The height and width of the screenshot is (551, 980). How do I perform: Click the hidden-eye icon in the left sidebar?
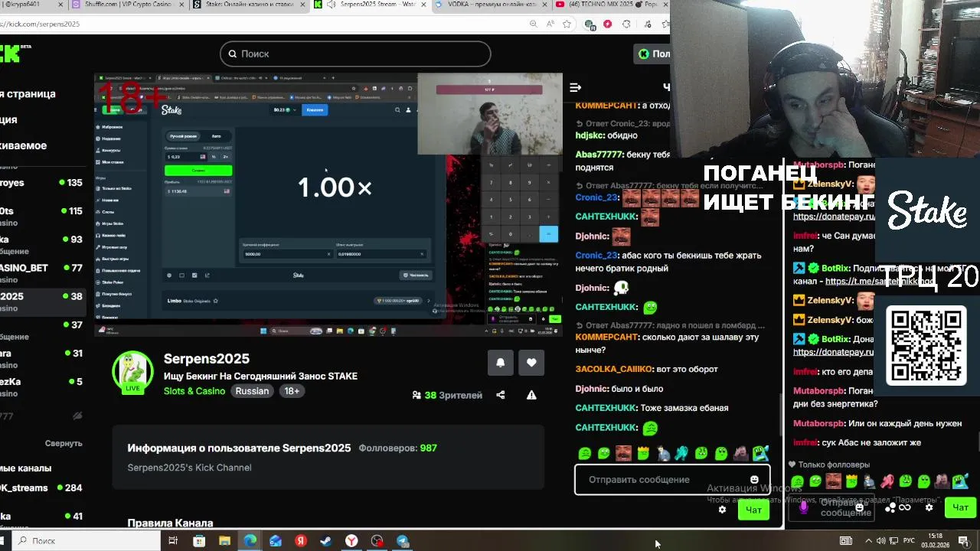pyautogui.click(x=77, y=416)
